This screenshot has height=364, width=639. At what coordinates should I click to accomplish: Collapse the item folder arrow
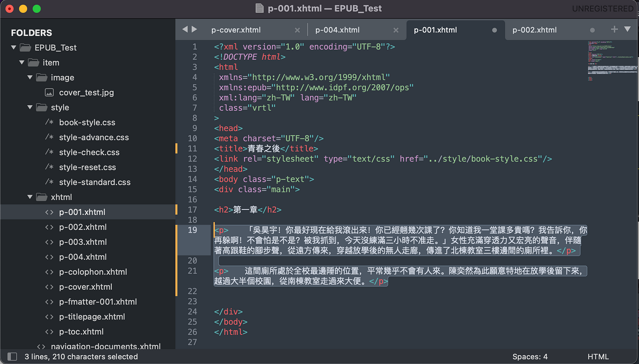(22, 63)
